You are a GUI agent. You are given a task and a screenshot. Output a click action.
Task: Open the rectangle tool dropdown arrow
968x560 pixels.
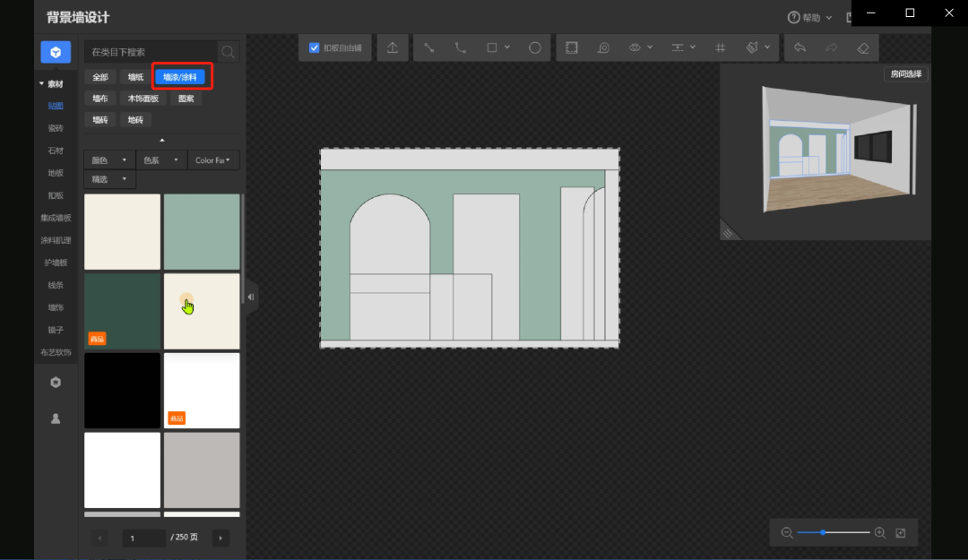[x=507, y=47]
